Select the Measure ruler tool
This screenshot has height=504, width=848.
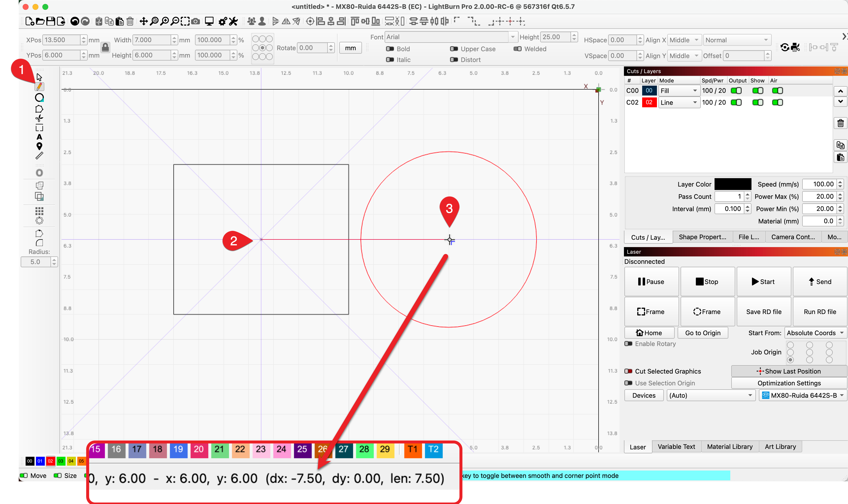[39, 156]
